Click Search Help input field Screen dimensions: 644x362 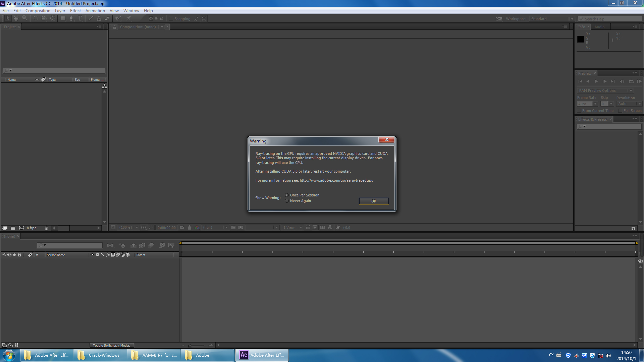(x=610, y=19)
